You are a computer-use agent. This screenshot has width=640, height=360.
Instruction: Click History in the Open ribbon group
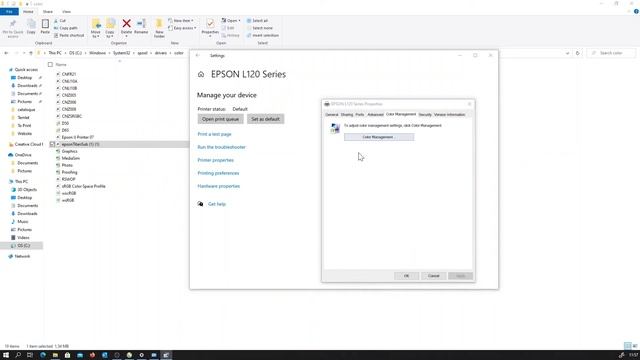pos(230,35)
